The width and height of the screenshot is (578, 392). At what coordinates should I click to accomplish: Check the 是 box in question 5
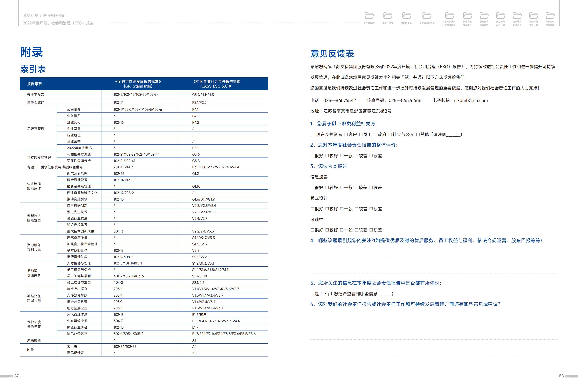coord(312,294)
